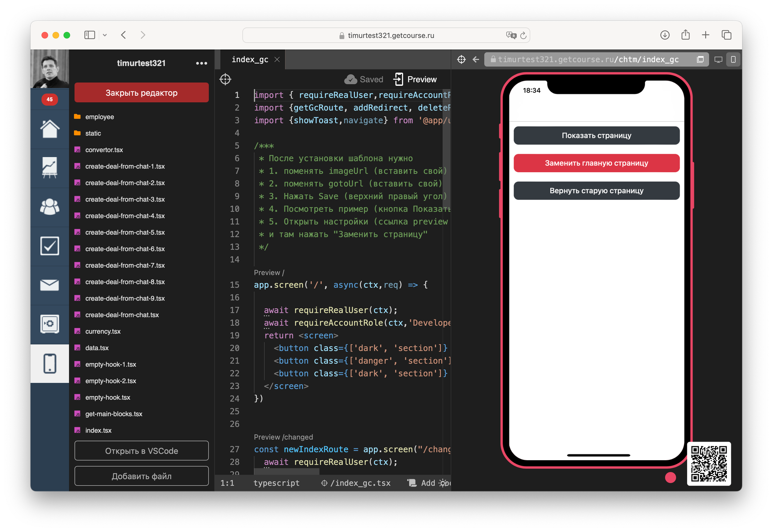This screenshot has width=773, height=532.
Task: Click the Safari share icon
Action: tap(686, 35)
